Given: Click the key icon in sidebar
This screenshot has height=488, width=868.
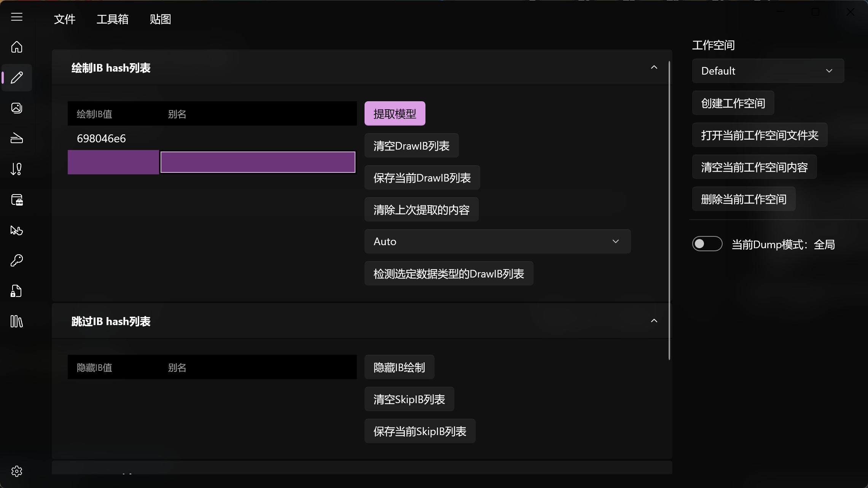Looking at the screenshot, I should (x=17, y=261).
